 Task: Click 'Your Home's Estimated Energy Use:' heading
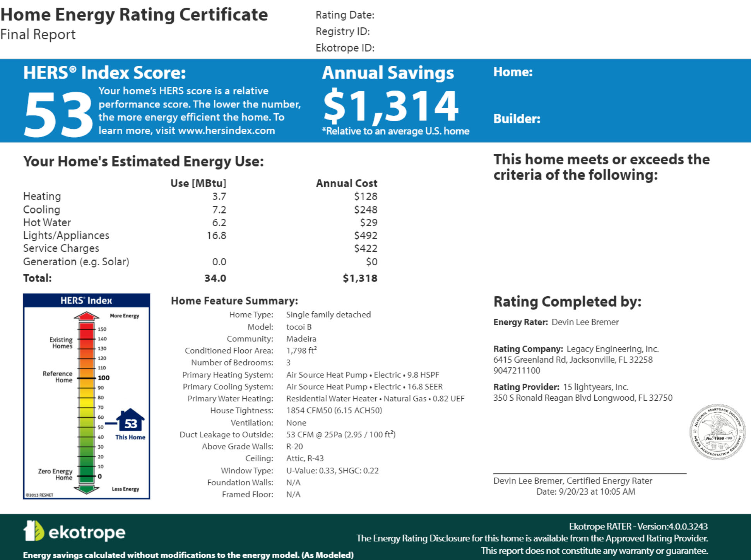click(144, 162)
